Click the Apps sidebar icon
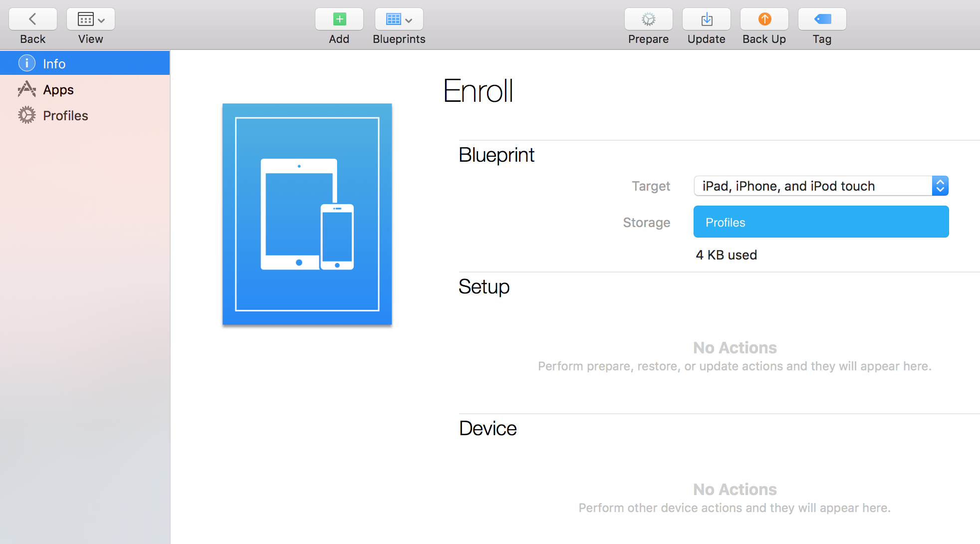The width and height of the screenshot is (980, 544). click(x=27, y=90)
